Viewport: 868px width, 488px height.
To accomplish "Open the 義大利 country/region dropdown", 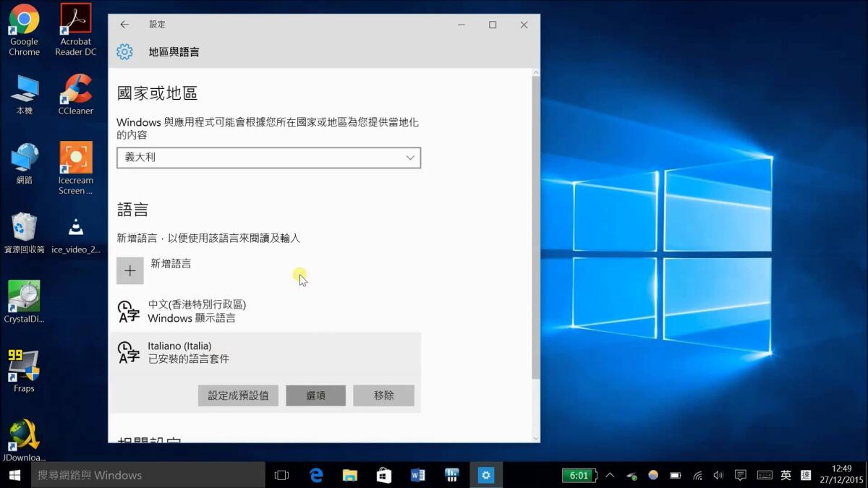I will pyautogui.click(x=268, y=157).
